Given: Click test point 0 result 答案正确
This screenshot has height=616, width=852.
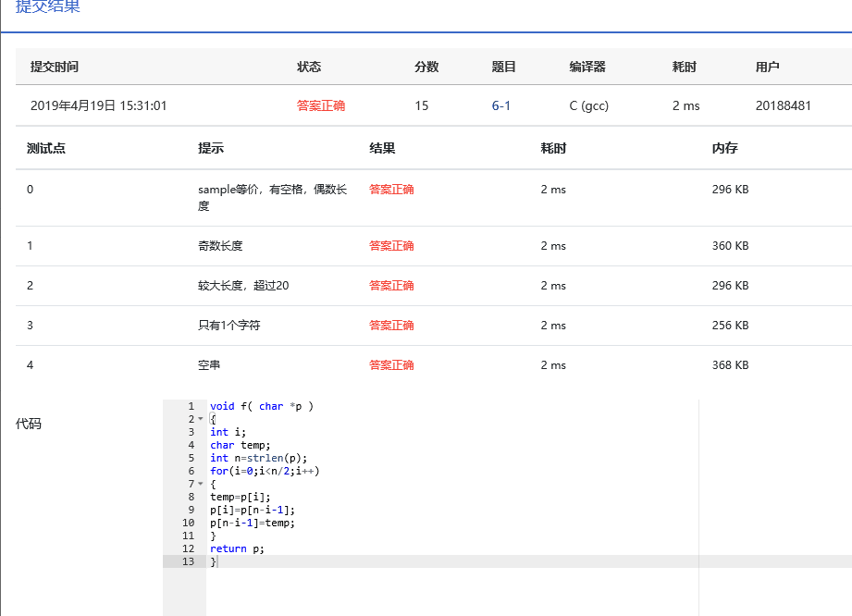Looking at the screenshot, I should (x=391, y=190).
